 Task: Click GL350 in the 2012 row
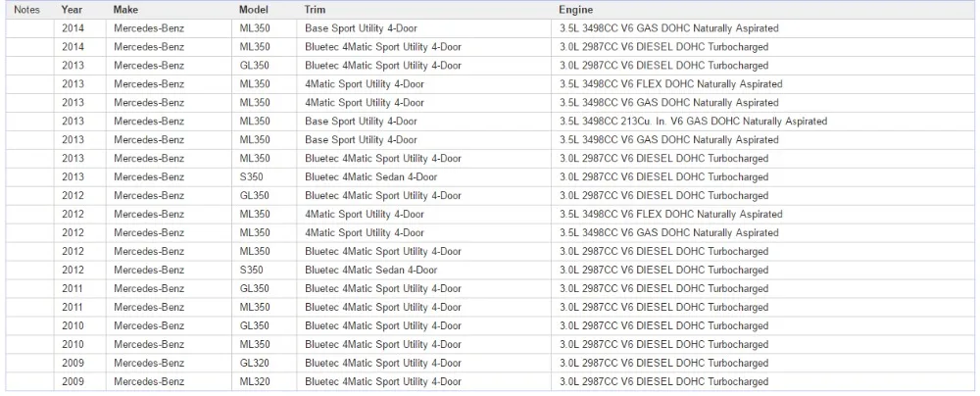tap(255, 196)
